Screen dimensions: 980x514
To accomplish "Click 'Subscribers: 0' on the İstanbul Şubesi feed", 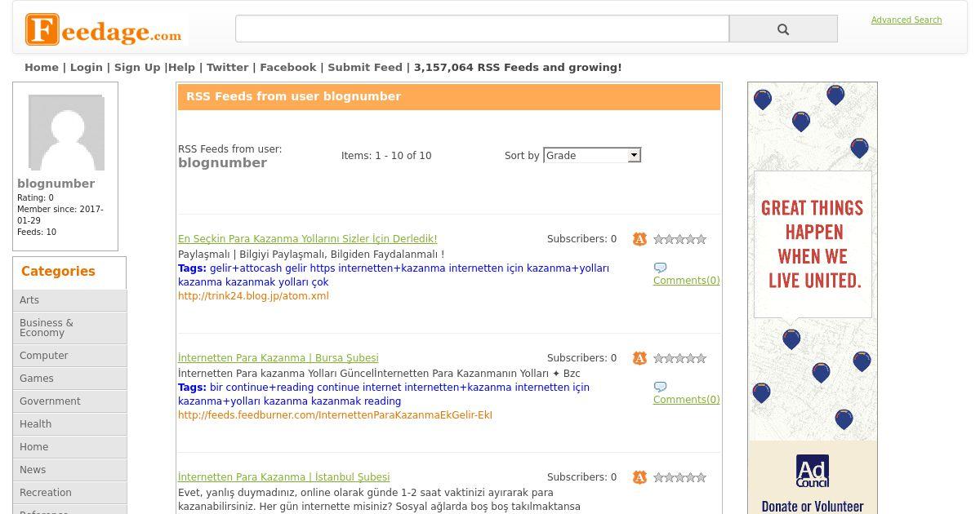I will point(582,477).
